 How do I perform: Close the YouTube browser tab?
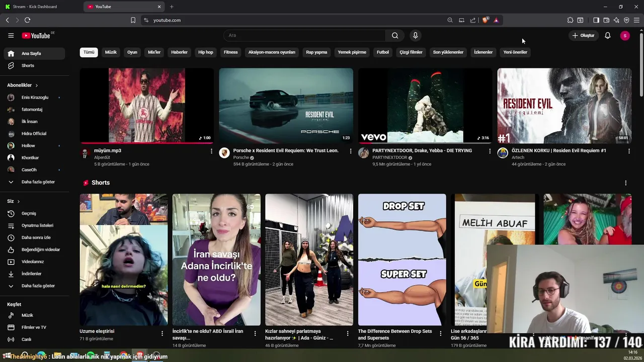(159, 7)
